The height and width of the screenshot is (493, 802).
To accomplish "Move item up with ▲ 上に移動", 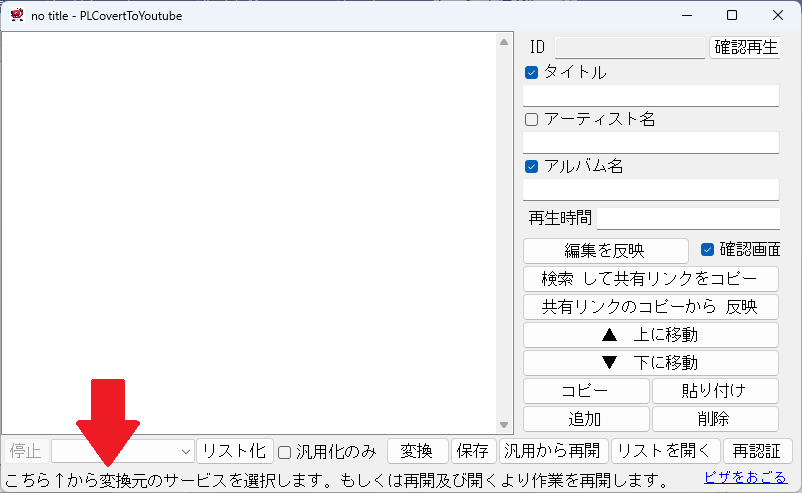I will pos(650,334).
